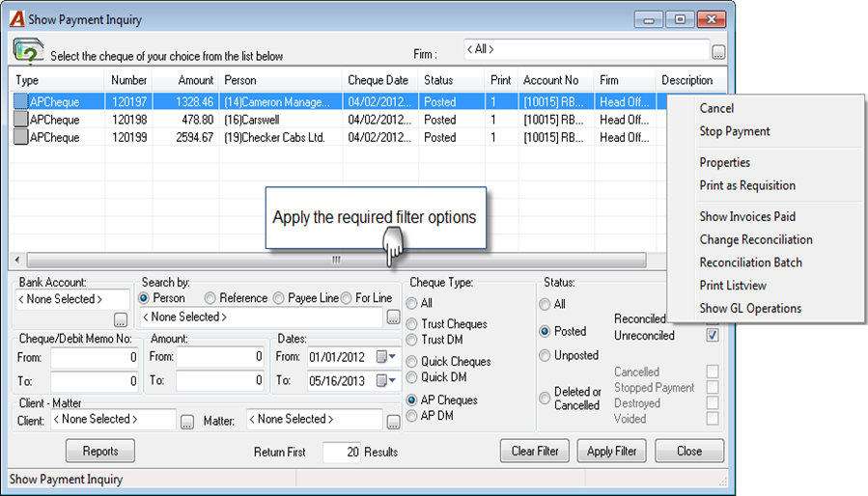This screenshot has width=868, height=496.
Task: Click the Firm field showing < All >
Action: click(587, 49)
